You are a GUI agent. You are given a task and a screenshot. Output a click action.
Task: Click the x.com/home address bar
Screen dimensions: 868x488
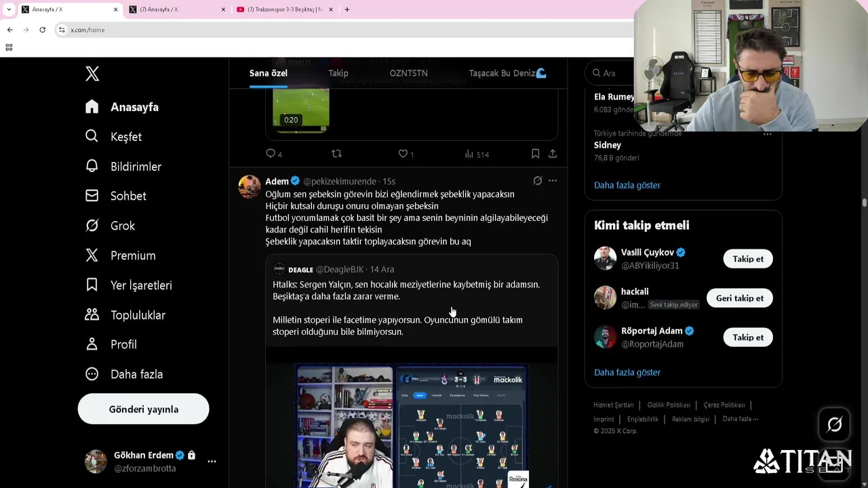click(x=346, y=30)
